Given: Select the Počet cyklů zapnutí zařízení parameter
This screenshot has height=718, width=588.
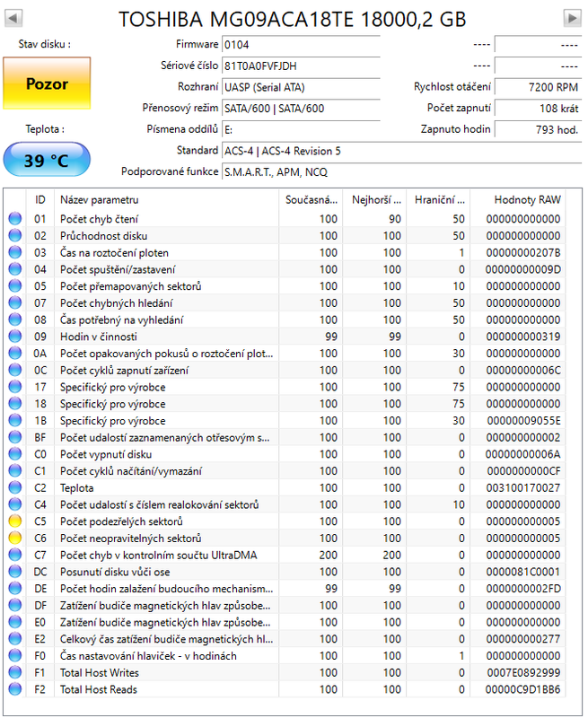Looking at the screenshot, I should 124,371.
